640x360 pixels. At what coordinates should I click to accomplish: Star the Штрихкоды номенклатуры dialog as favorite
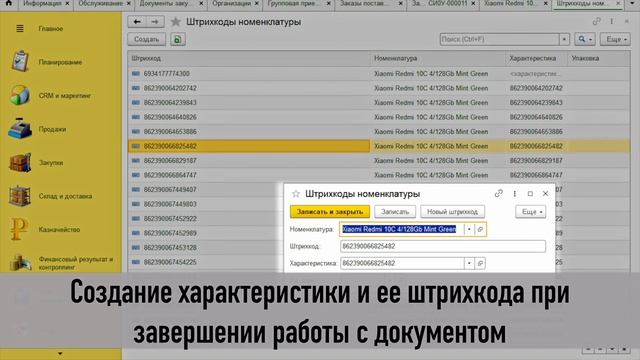coord(296,194)
